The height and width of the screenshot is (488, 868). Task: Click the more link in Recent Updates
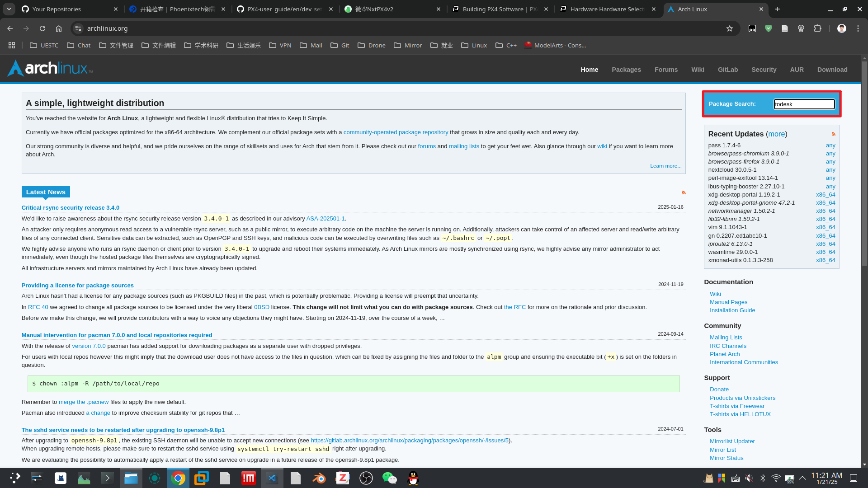click(x=777, y=134)
